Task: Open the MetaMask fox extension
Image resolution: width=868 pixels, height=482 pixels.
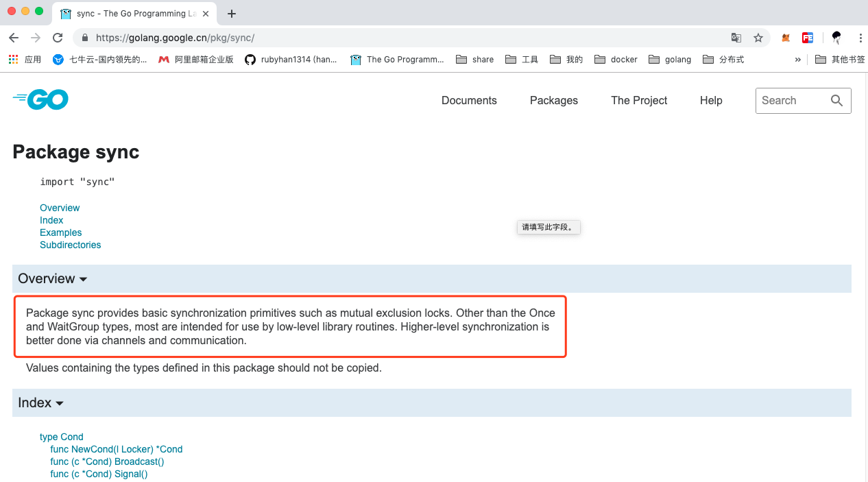Action: coord(786,38)
